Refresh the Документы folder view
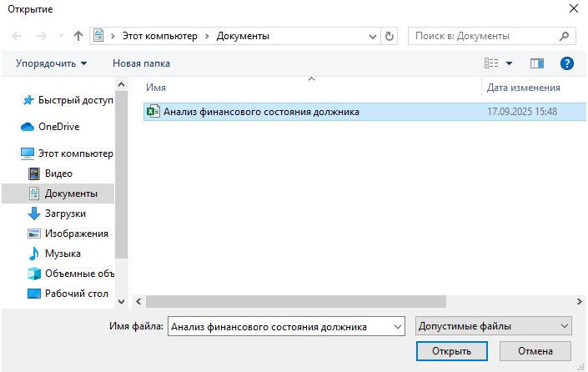The image size is (588, 372). pos(389,37)
